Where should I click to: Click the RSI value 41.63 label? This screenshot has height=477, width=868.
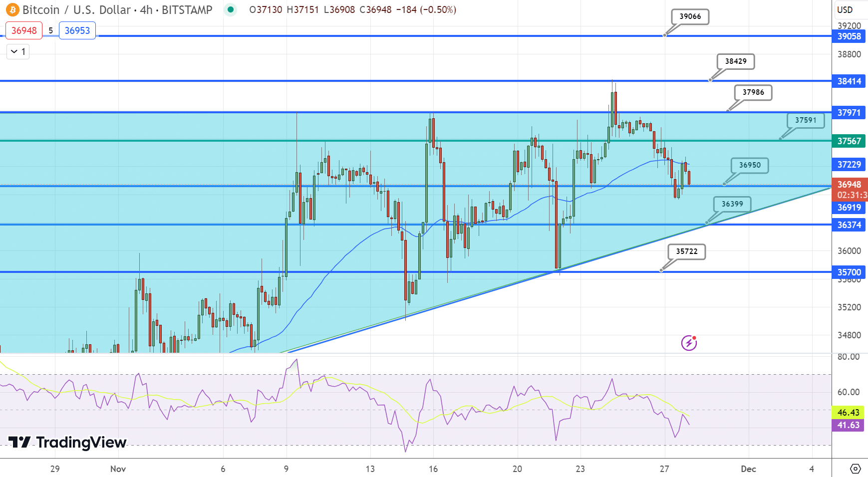849,425
